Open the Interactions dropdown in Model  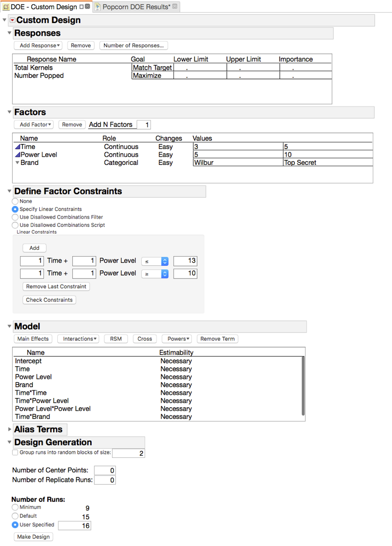coord(78,339)
